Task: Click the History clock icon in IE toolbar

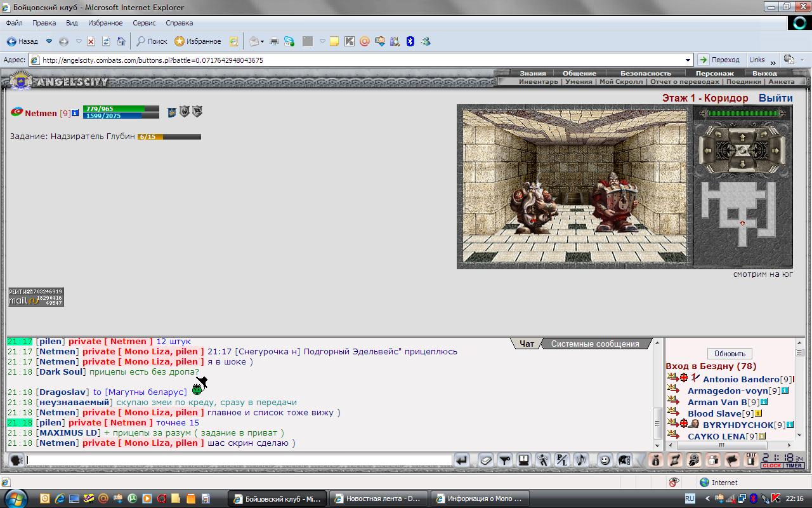Action: (x=233, y=41)
